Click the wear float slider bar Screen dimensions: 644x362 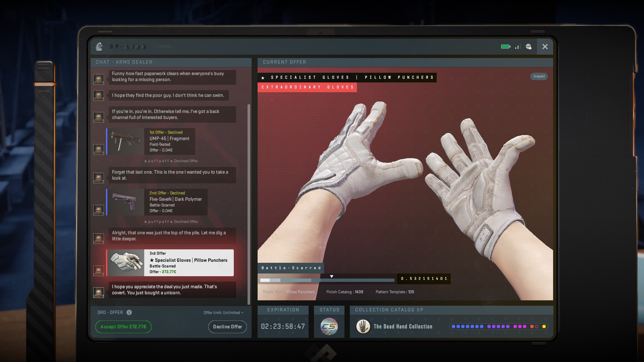(x=327, y=280)
